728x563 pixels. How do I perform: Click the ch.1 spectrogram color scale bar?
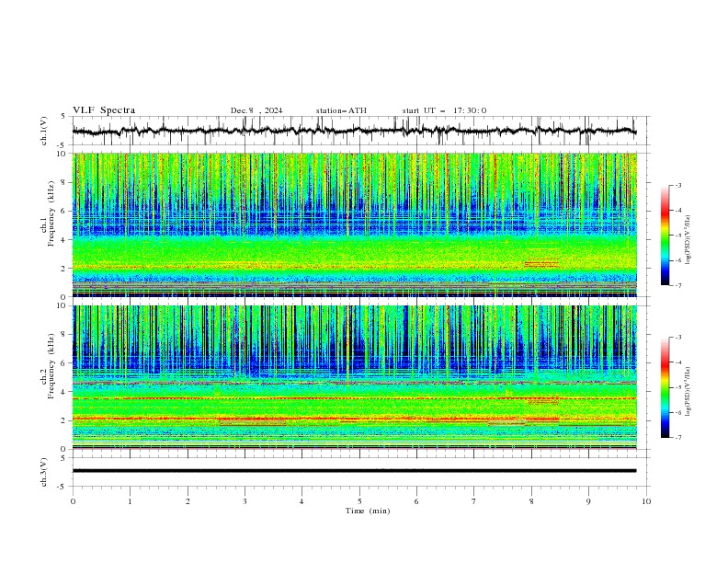665,236
